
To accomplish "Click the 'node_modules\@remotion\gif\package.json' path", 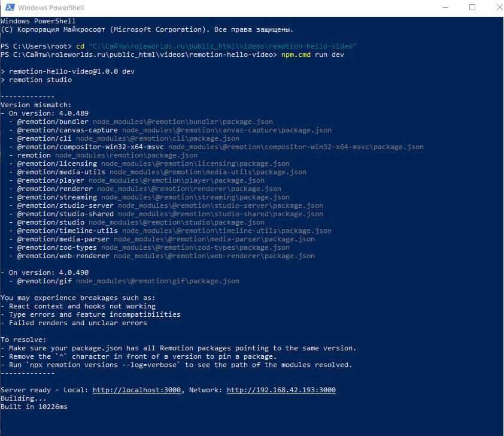I will pyautogui.click(x=158, y=281).
